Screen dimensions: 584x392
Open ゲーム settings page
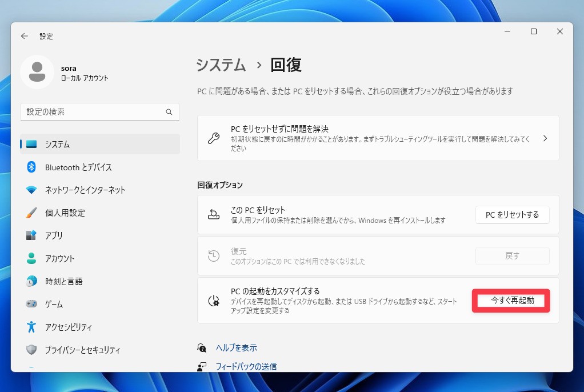coord(100,304)
